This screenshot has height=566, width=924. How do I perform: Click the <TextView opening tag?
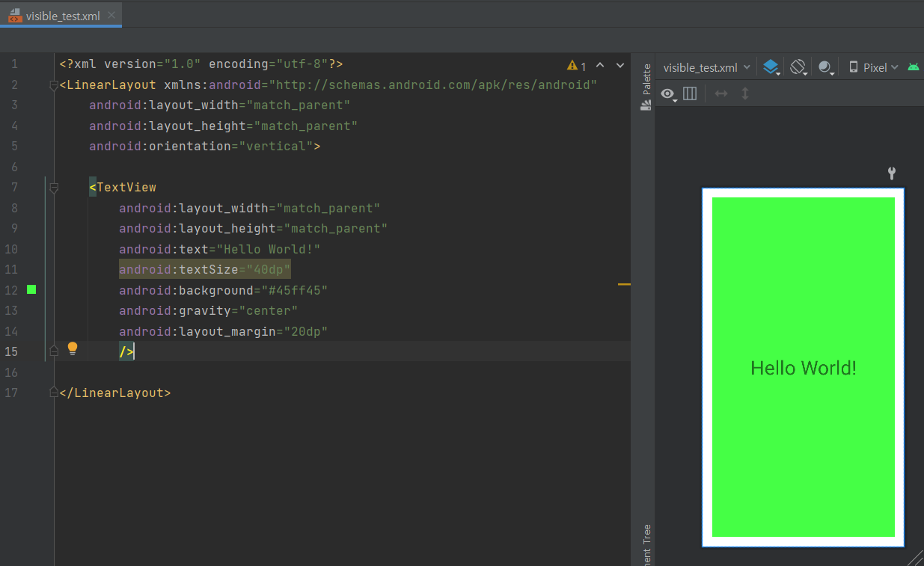[x=123, y=187]
